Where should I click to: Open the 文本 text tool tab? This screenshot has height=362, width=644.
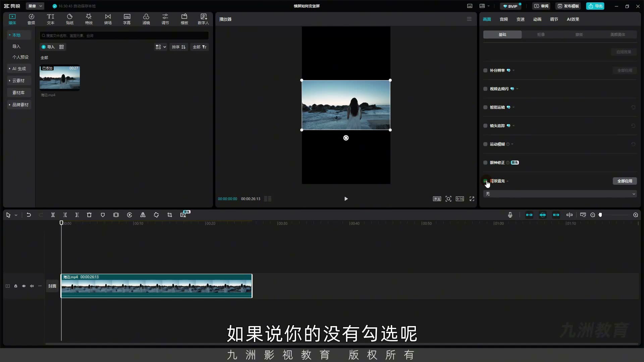click(x=50, y=19)
